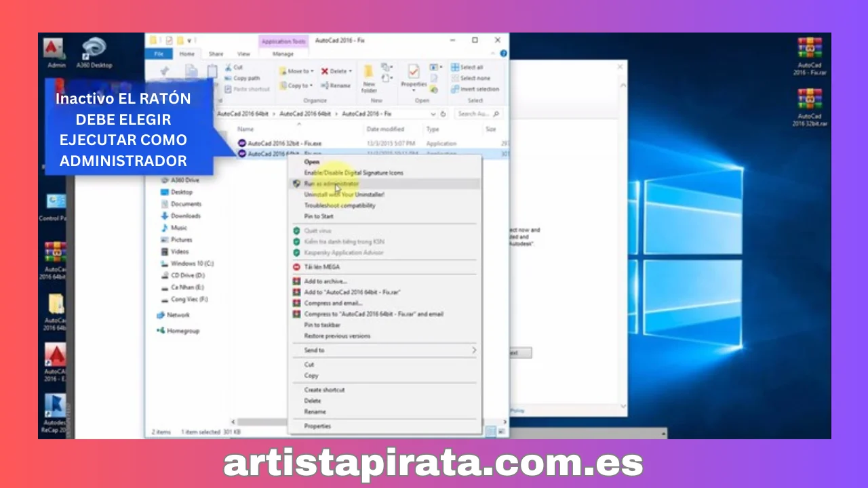Open Pictures in navigation pane
This screenshot has height=488, width=868.
(x=176, y=239)
